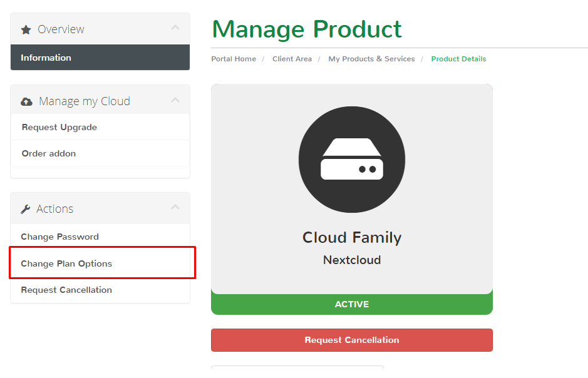Open Request Upgrade in sidebar
Viewport: 588px width, 378px height.
[x=100, y=128]
